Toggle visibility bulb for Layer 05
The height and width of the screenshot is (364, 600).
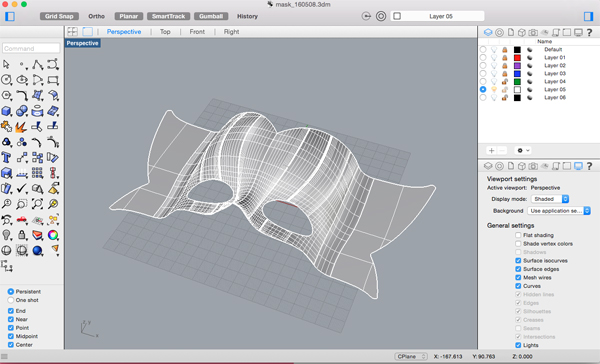(494, 90)
